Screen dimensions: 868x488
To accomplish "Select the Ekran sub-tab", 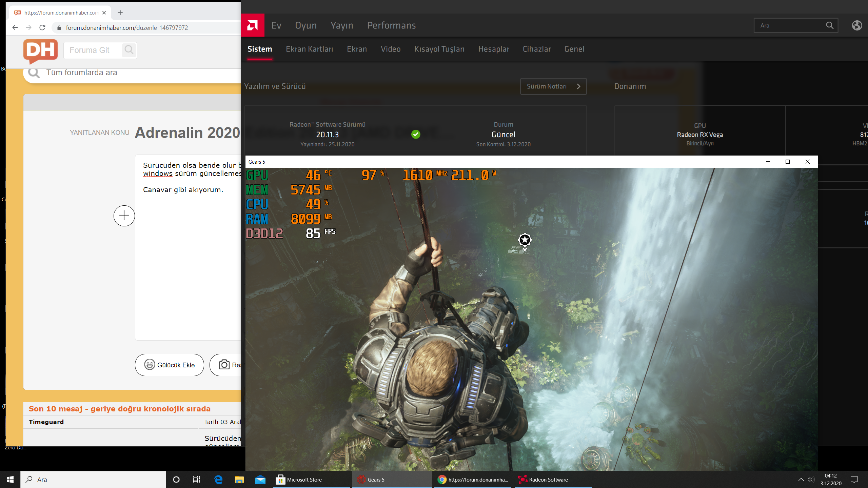I will [x=357, y=49].
